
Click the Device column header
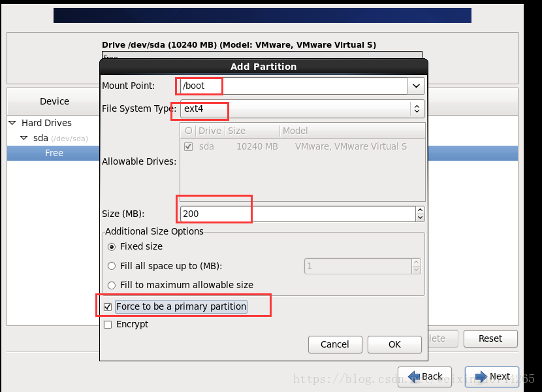[54, 101]
